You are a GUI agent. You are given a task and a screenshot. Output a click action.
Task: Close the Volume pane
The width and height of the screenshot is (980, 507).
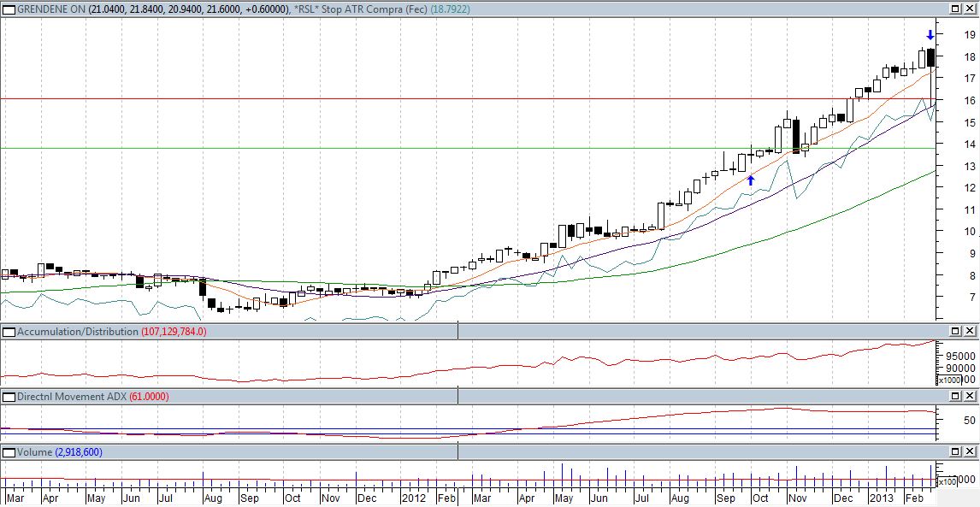pos(970,451)
